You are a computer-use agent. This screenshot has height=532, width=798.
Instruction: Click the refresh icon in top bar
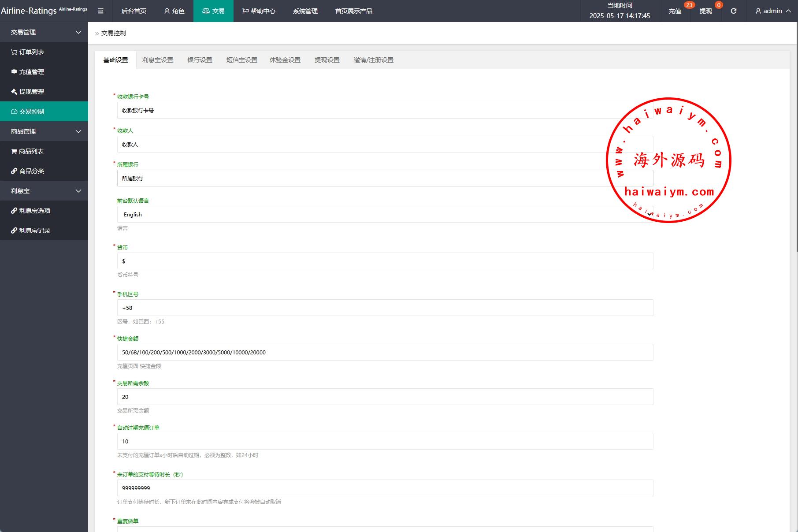pyautogui.click(x=734, y=11)
